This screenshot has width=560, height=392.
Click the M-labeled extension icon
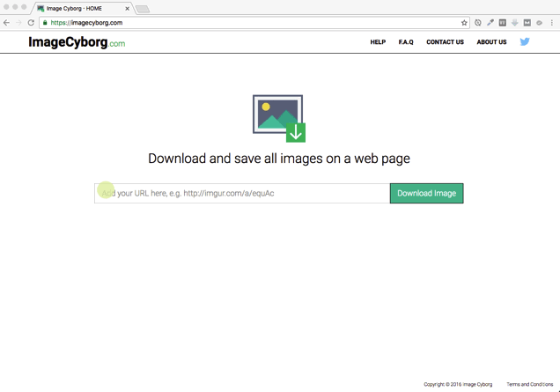pos(527,23)
